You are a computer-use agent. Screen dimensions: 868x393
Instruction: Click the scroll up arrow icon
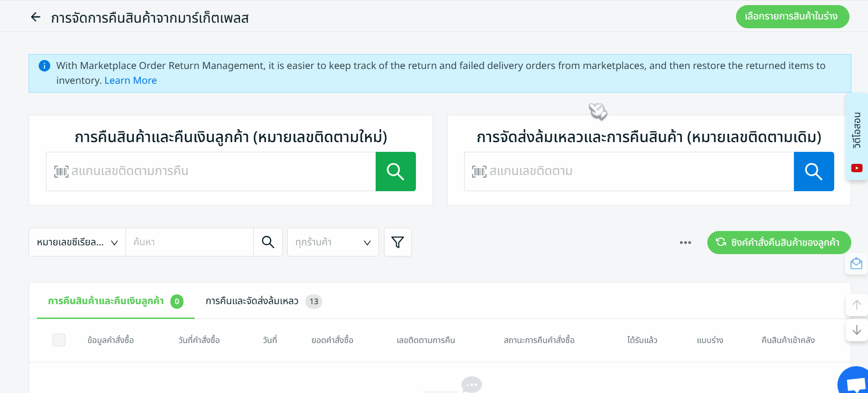pos(856,305)
